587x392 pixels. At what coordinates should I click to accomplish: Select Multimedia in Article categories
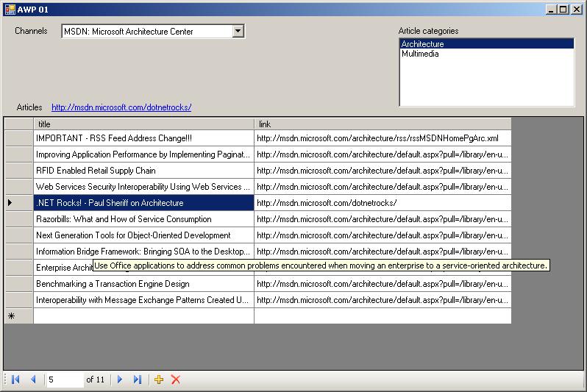(x=487, y=54)
